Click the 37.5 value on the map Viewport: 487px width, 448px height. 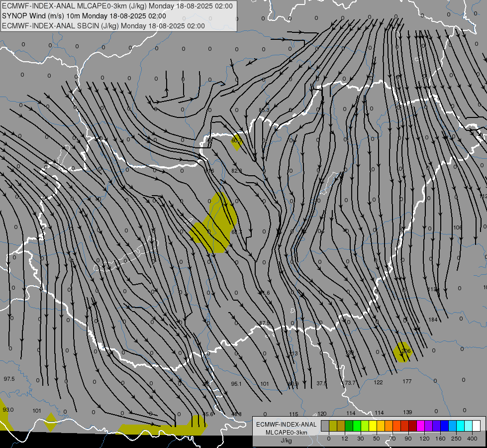322,383
